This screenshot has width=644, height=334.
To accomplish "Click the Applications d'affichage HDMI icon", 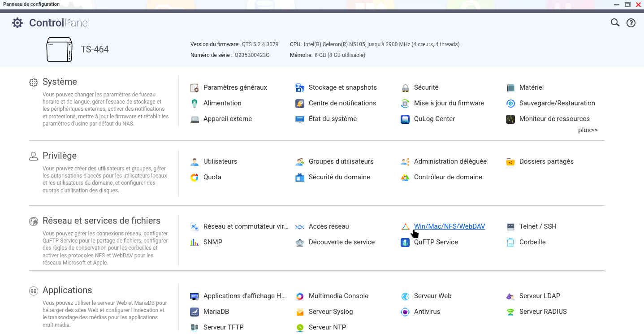I will point(194,296).
